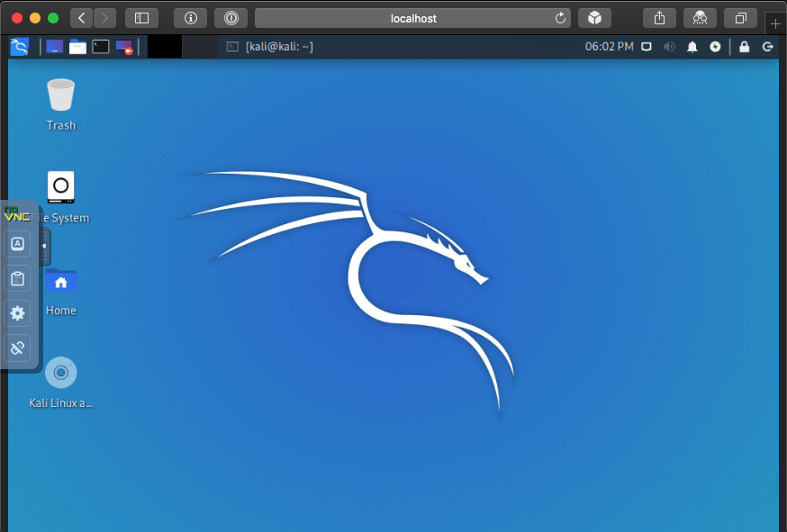
Task: Toggle the Safari sidebar
Action: (141, 18)
